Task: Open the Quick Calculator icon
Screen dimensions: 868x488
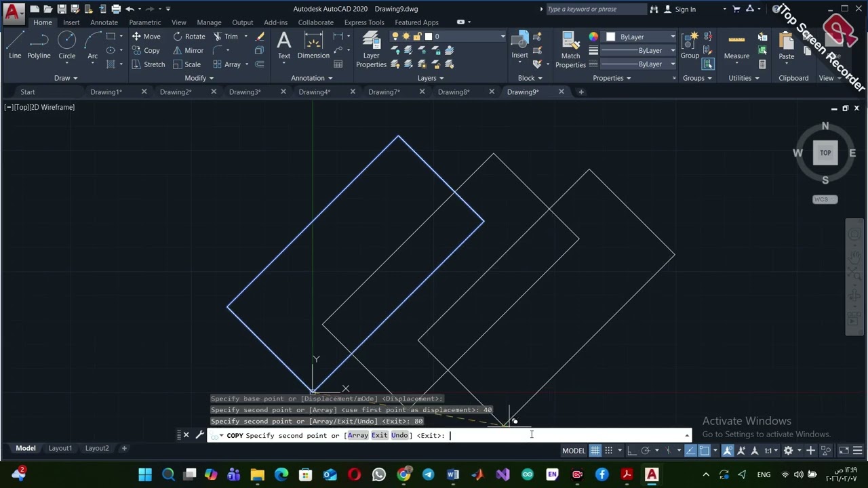Action: coord(762,64)
